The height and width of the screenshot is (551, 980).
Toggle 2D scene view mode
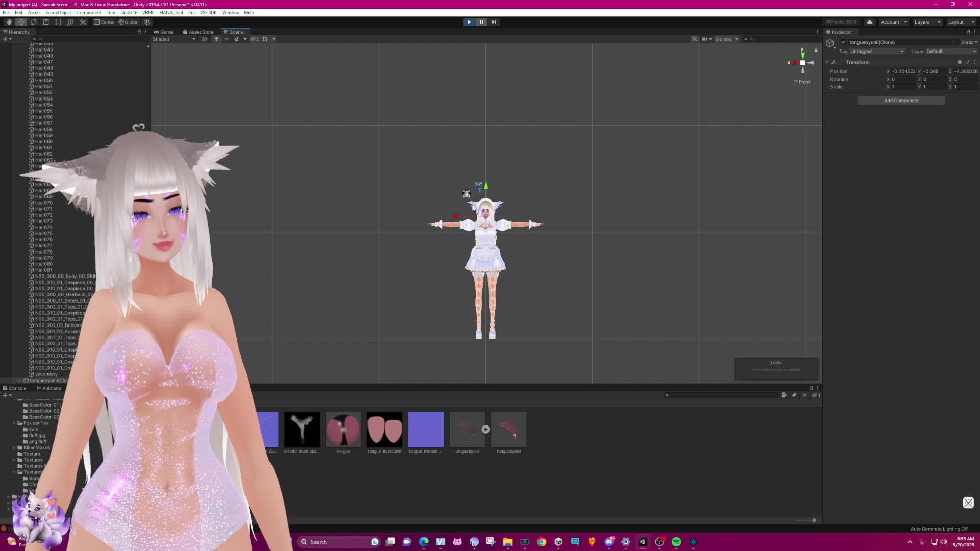click(204, 39)
